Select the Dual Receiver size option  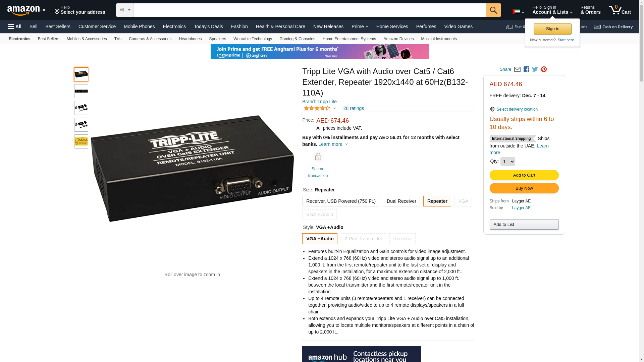(x=401, y=201)
